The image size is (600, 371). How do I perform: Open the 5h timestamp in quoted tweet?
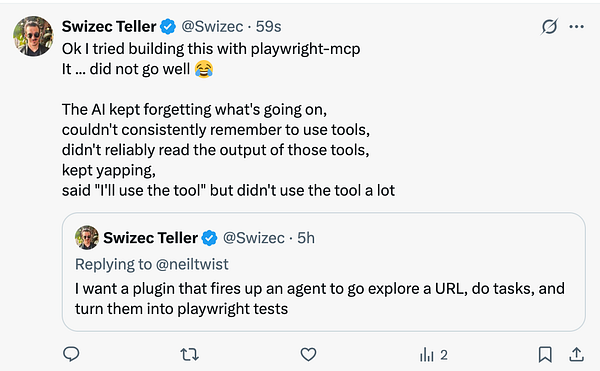pyautogui.click(x=306, y=238)
